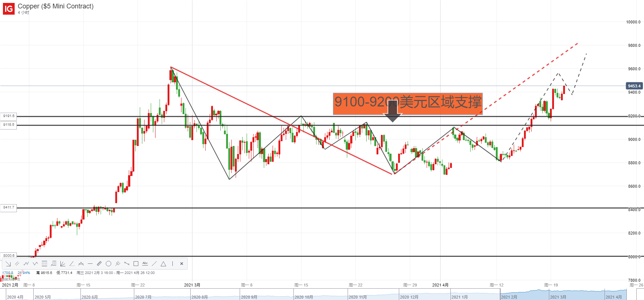Select the angle line tool
Image resolution: width=644 pixels, height=300 pixels.
pos(72,264)
